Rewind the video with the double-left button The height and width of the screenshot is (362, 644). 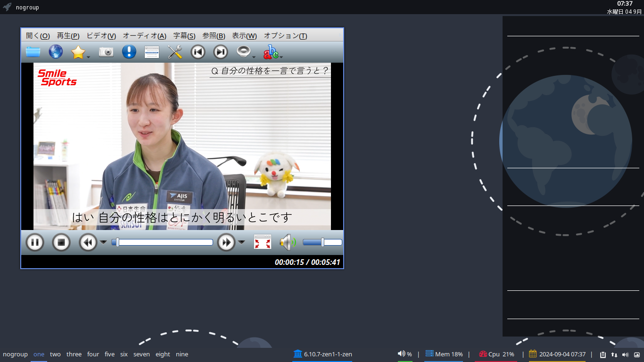[88, 242]
